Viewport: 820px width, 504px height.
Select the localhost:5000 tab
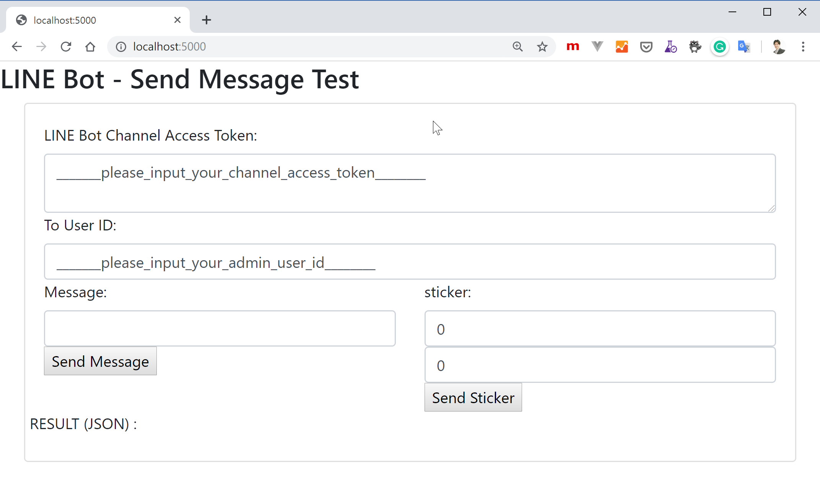coord(98,20)
